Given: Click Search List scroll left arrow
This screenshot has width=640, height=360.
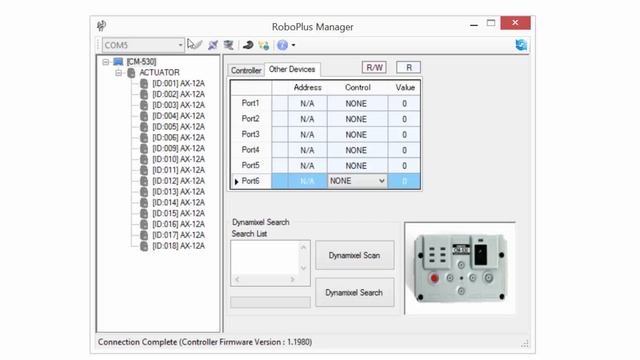Looking at the screenshot, I should click(x=237, y=279).
